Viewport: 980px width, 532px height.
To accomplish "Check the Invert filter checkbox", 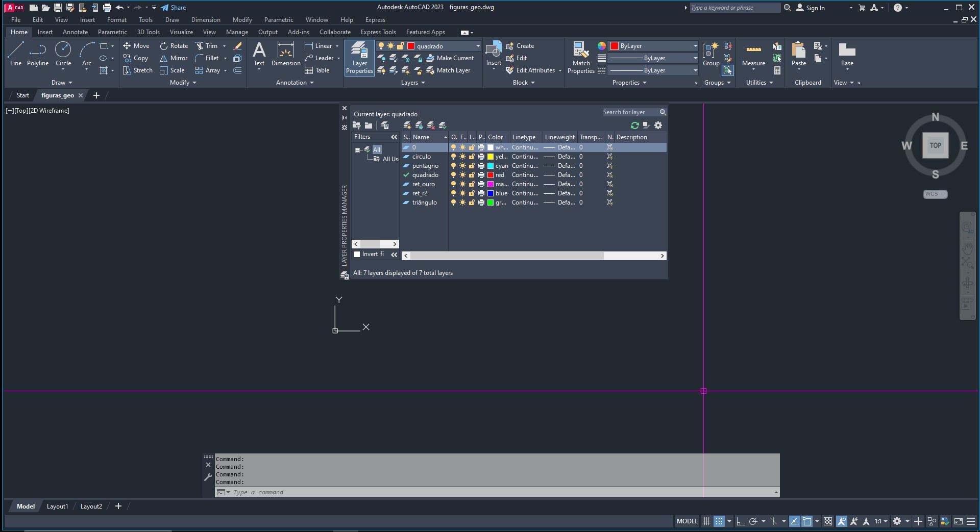I will point(357,254).
